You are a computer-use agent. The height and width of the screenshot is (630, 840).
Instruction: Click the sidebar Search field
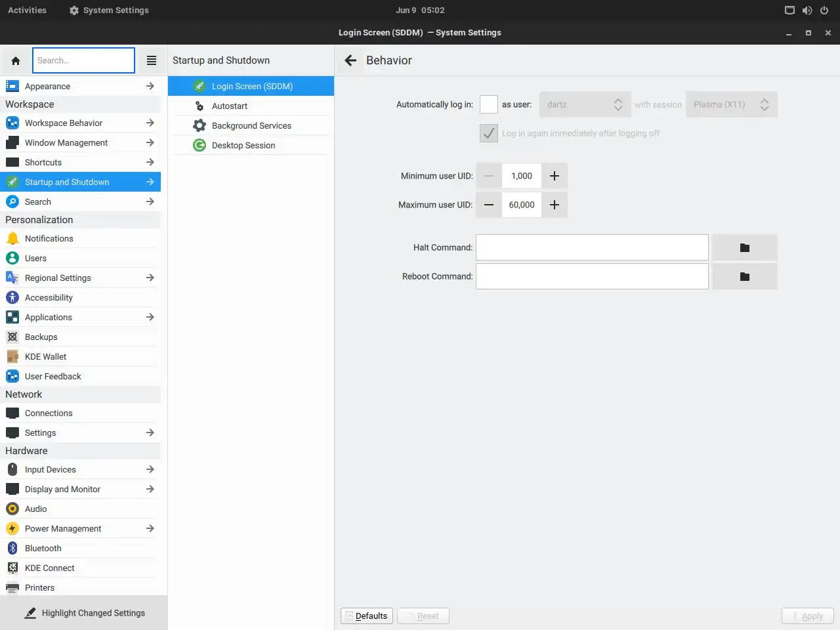tap(83, 60)
